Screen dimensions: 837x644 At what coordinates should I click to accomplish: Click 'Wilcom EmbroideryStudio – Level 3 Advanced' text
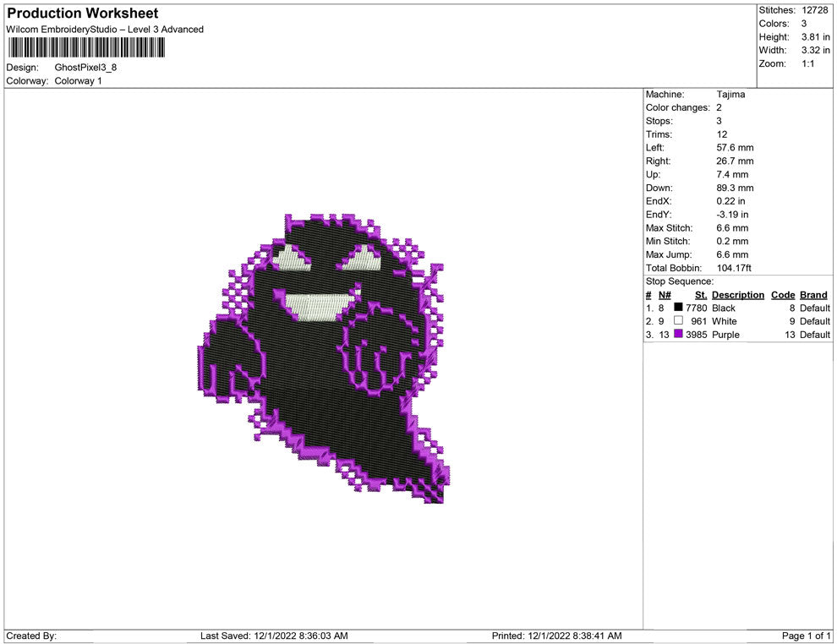click(x=105, y=30)
